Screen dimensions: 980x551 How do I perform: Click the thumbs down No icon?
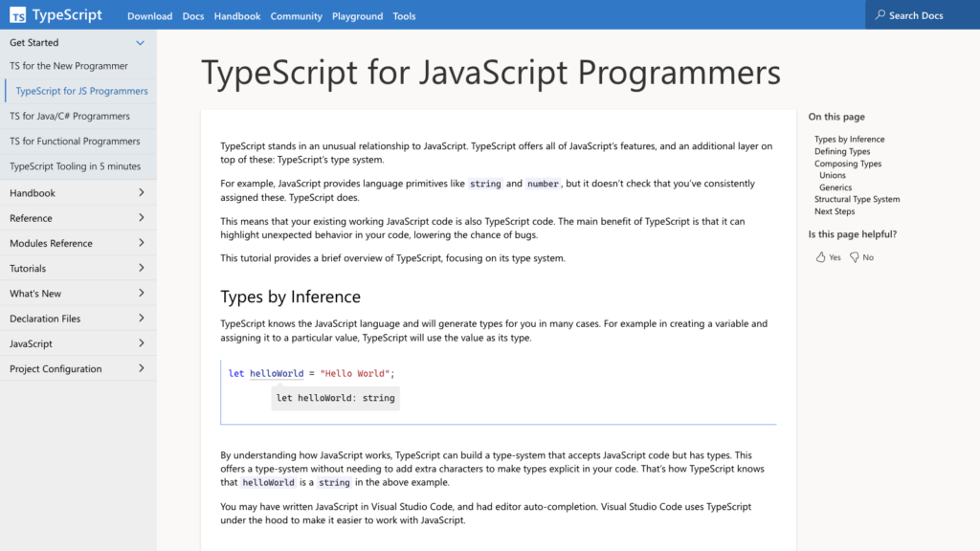855,257
